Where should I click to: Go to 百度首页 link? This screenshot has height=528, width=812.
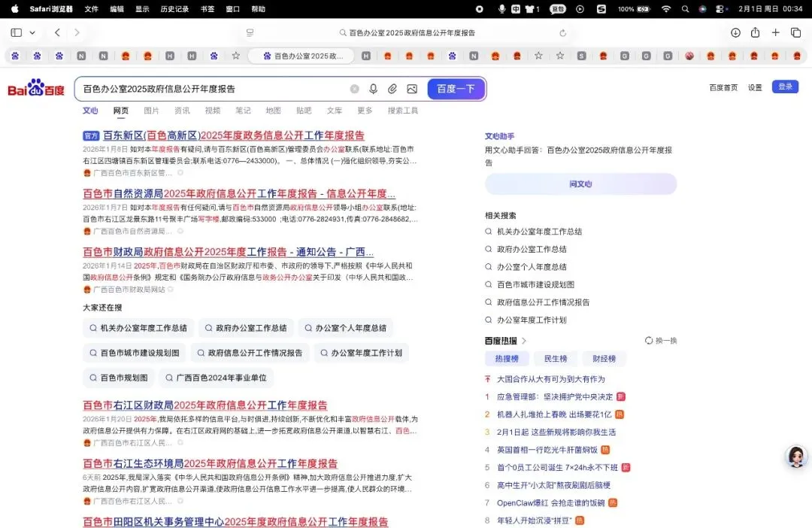[x=723, y=87]
